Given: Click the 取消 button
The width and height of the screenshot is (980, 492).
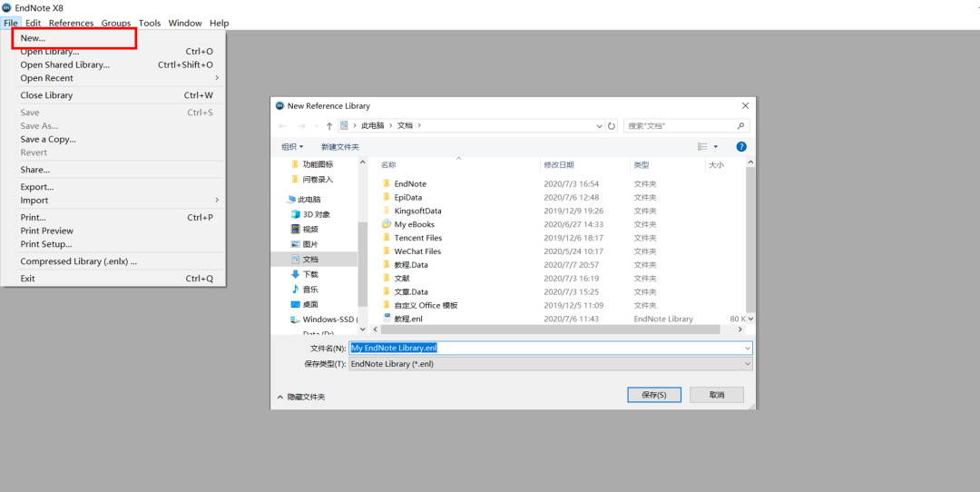Looking at the screenshot, I should [717, 395].
